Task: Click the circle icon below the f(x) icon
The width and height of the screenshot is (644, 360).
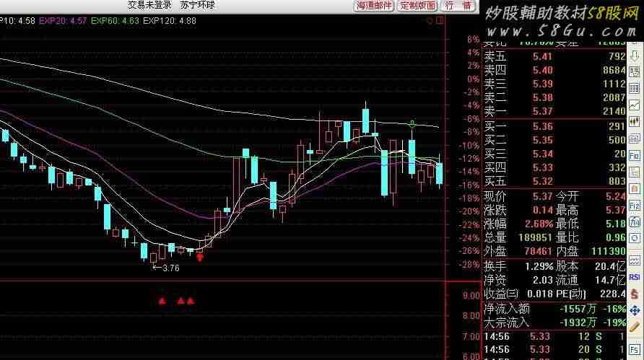Action: [635, 239]
